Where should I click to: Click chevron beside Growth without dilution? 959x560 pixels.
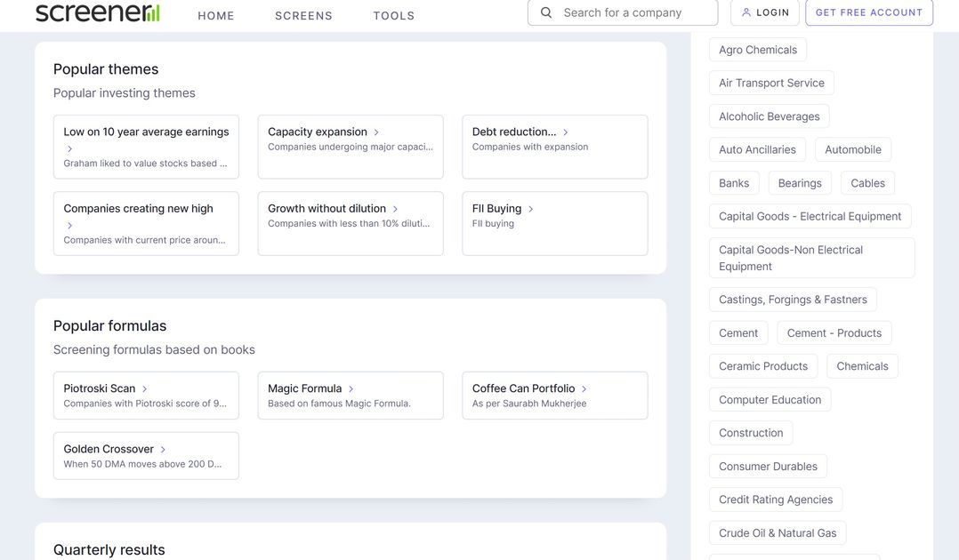click(x=396, y=209)
